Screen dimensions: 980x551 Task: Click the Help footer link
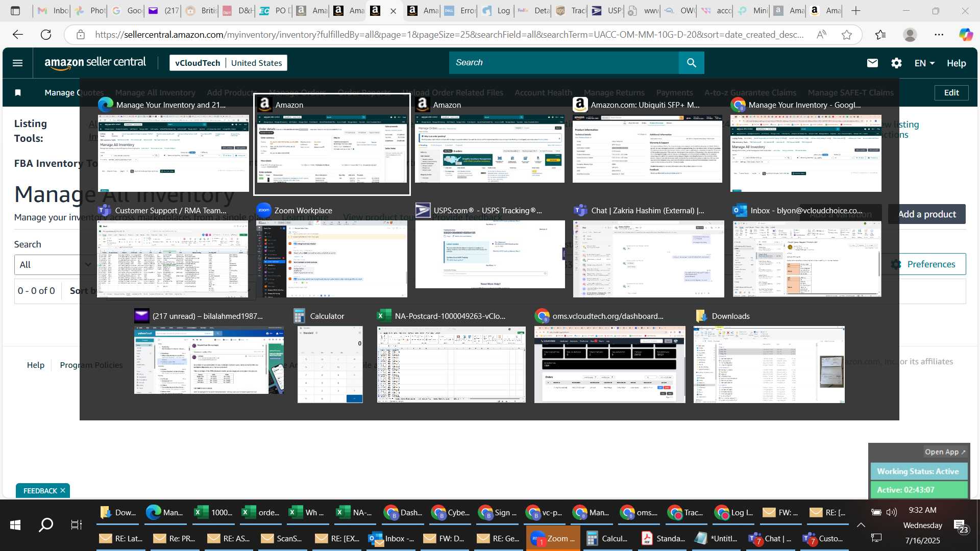tap(36, 365)
